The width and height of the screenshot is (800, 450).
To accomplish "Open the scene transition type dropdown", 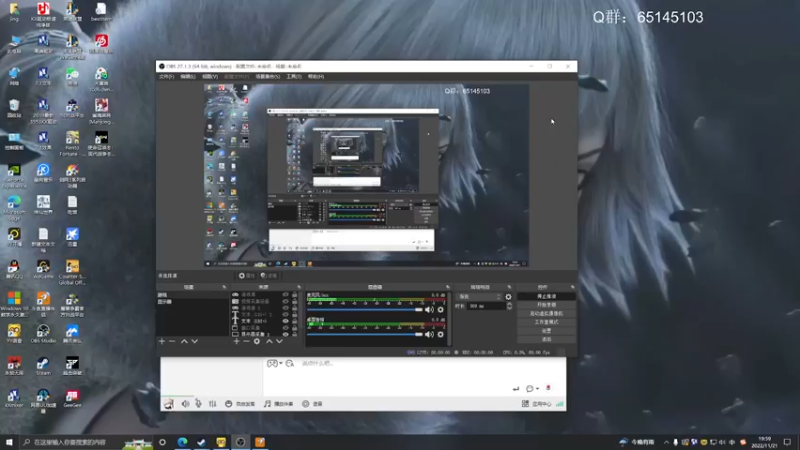I will 479,296.
